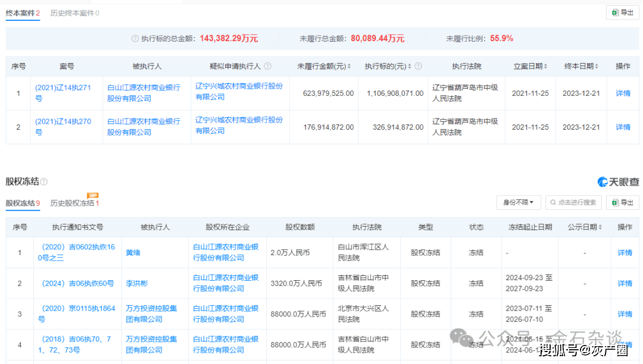Screen dimensions: 643x364
Task: Sort by 终本日期 using its sort arrows
Action: pyautogui.click(x=597, y=67)
